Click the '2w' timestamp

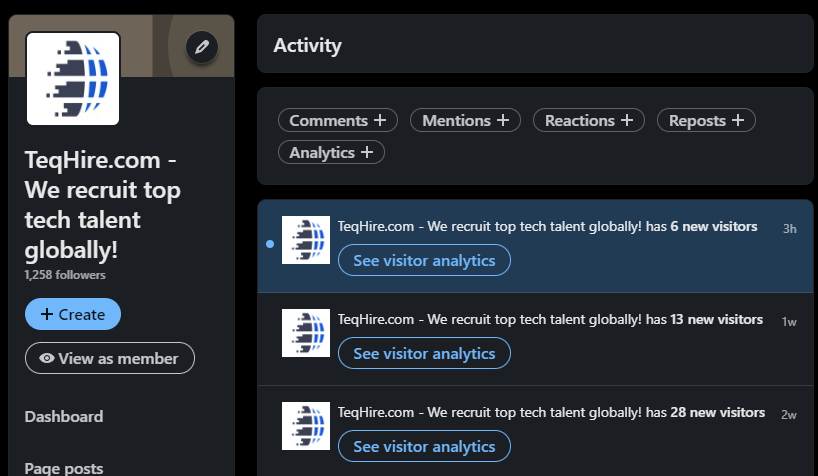click(789, 414)
